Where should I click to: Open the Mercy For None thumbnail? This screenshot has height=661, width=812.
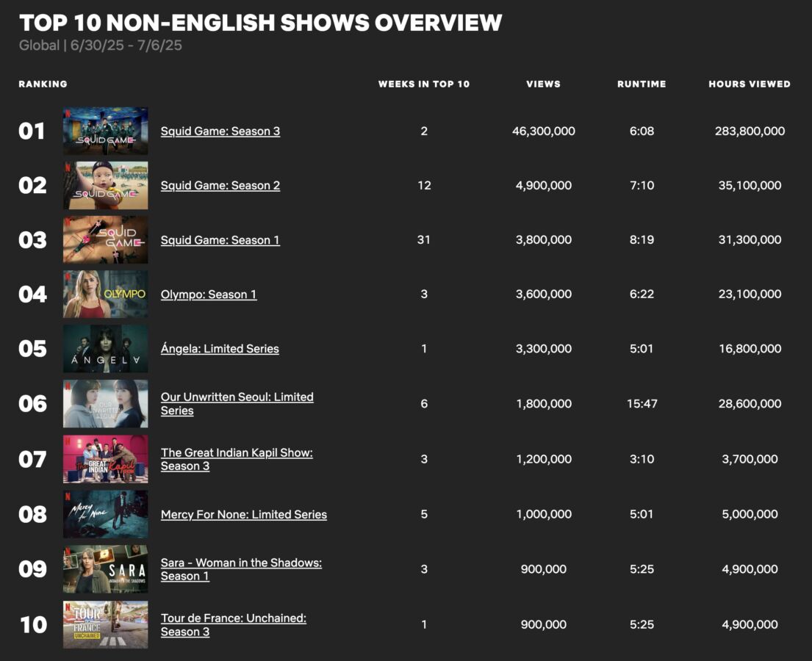(106, 514)
